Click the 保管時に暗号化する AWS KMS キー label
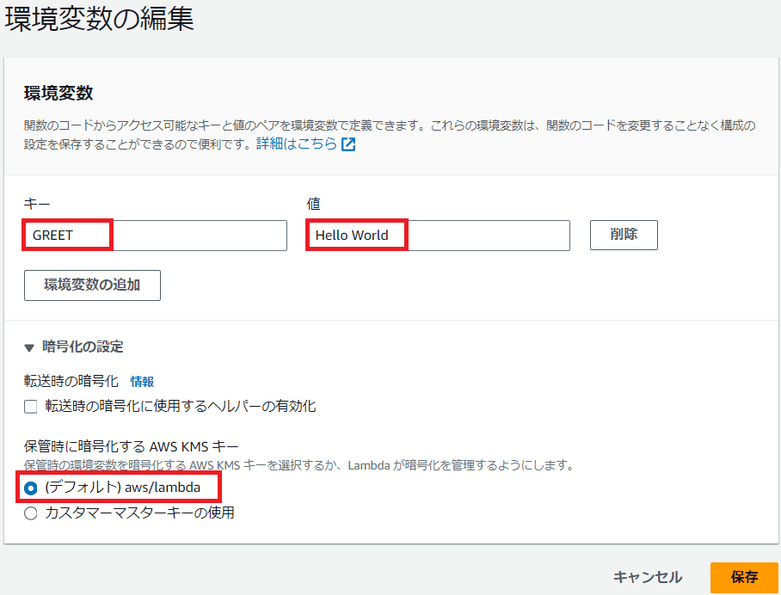This screenshot has width=781, height=595. pyautogui.click(x=131, y=446)
